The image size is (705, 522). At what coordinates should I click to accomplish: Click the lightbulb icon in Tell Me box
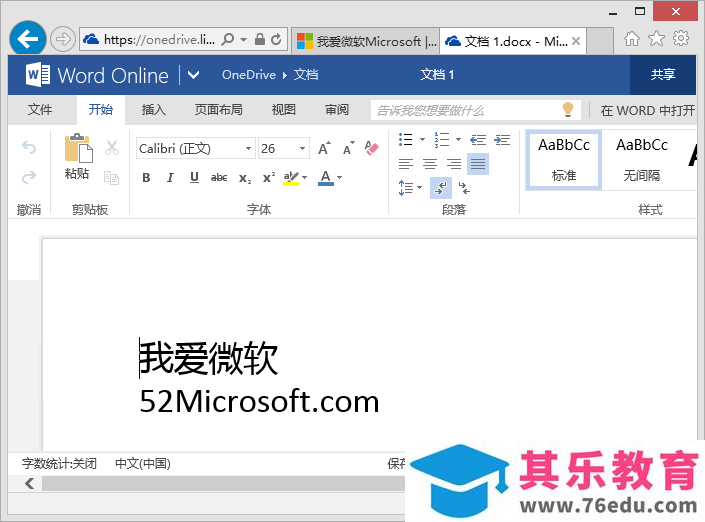[x=568, y=109]
